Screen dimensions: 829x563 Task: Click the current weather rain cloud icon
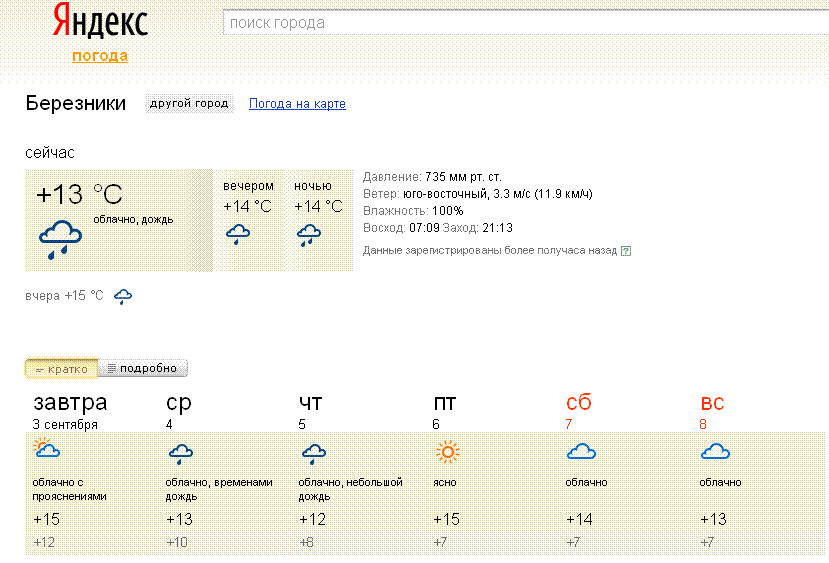(x=60, y=240)
